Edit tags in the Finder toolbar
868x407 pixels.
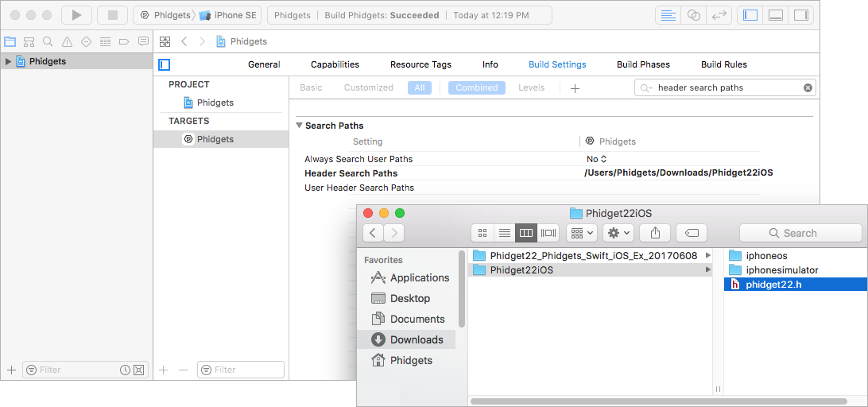[692, 233]
